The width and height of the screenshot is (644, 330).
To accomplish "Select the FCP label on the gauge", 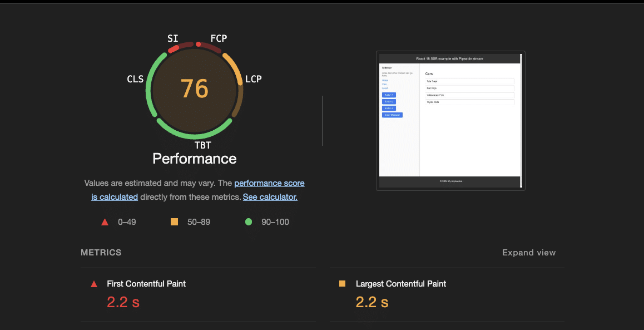I will tap(219, 38).
